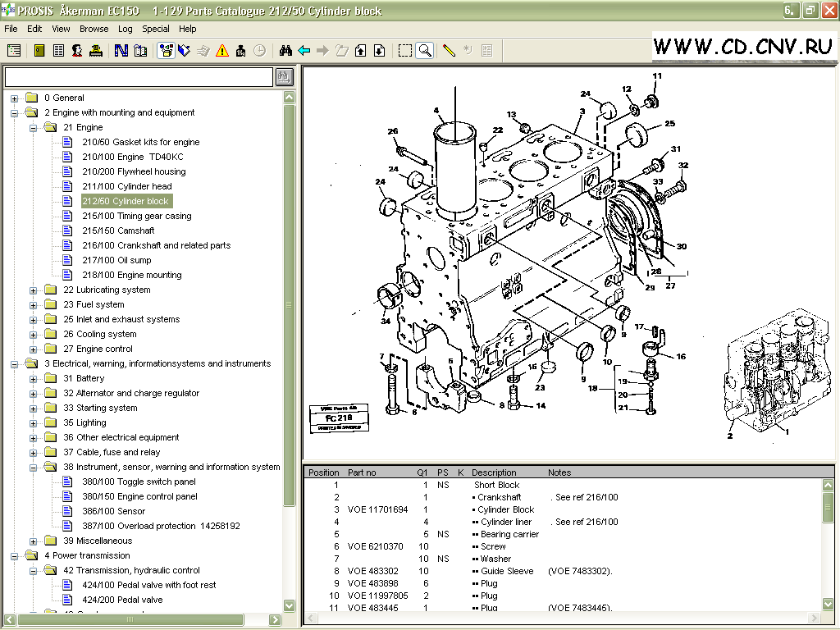Viewport: 840px width, 630px height.
Task: Select 210/50 Gasket kits for engine
Action: (141, 142)
